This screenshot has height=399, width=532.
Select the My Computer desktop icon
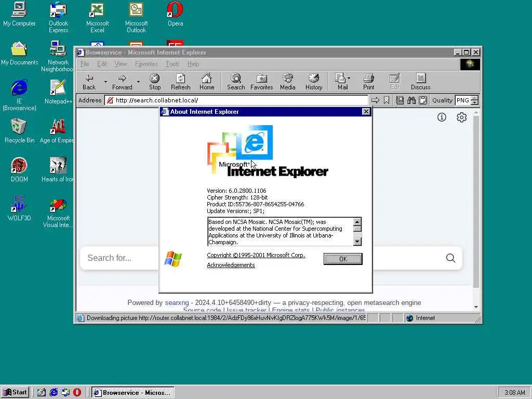(x=19, y=14)
